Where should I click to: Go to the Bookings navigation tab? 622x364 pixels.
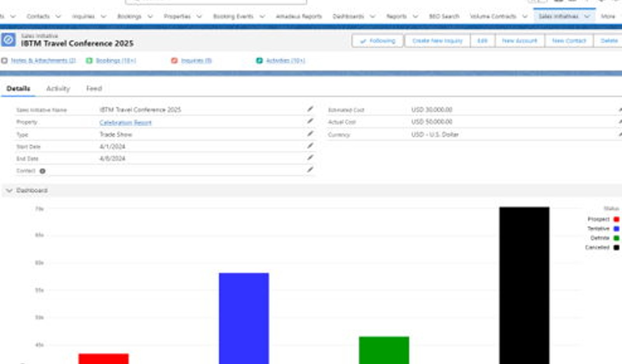[129, 16]
